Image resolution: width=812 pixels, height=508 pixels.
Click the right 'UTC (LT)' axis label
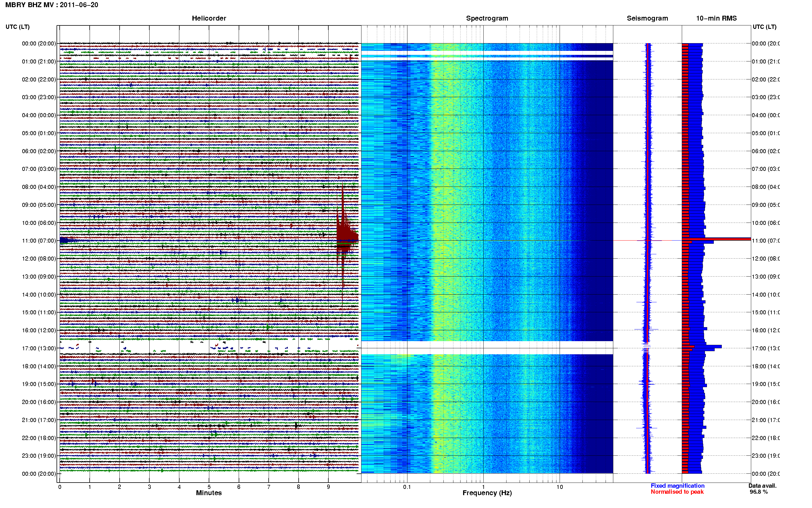(764, 27)
